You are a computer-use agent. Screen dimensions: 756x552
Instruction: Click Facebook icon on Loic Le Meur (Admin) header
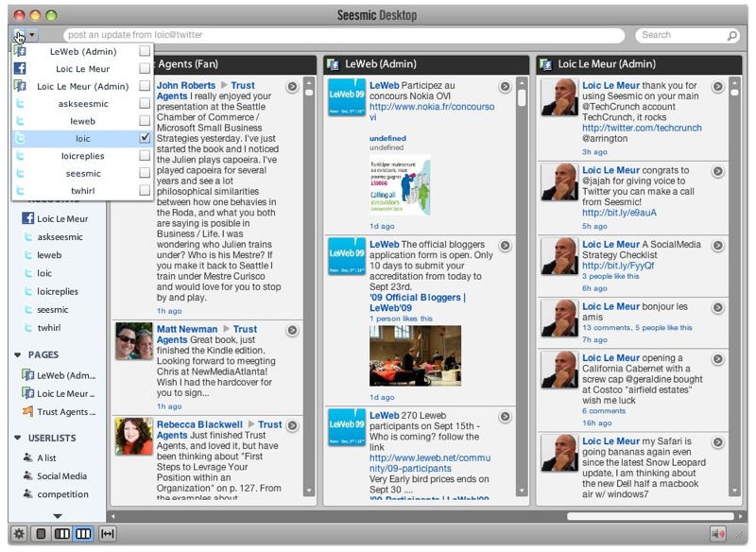[546, 64]
